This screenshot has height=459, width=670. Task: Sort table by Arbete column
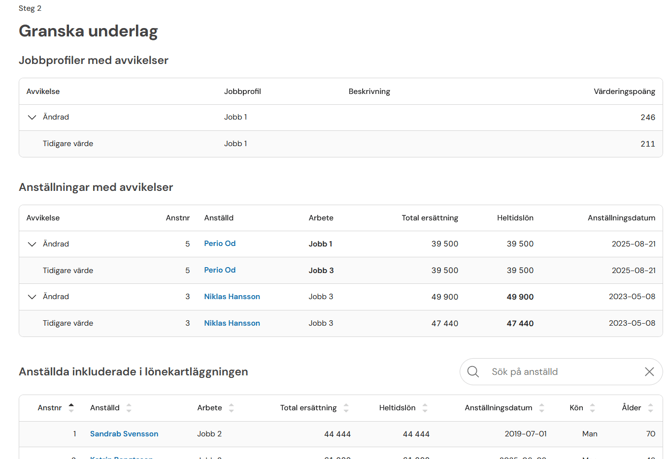click(231, 408)
